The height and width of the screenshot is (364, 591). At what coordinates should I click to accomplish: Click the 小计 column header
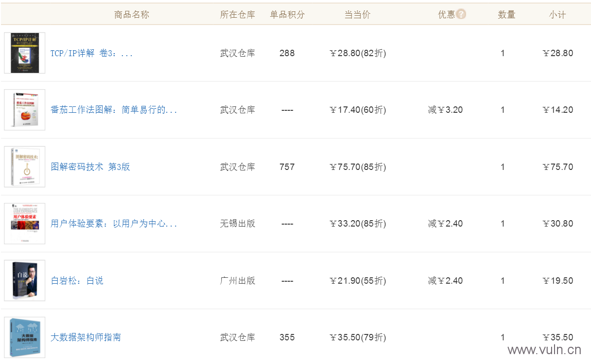[x=557, y=15]
